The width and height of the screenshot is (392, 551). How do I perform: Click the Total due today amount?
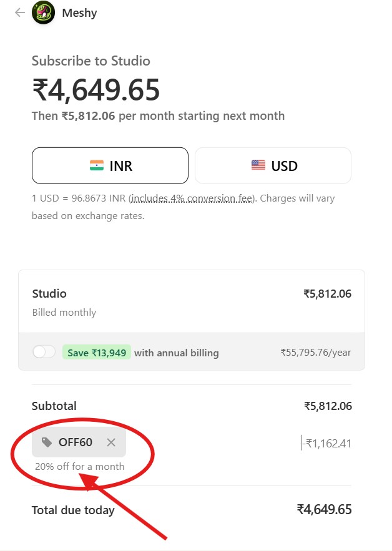click(324, 509)
